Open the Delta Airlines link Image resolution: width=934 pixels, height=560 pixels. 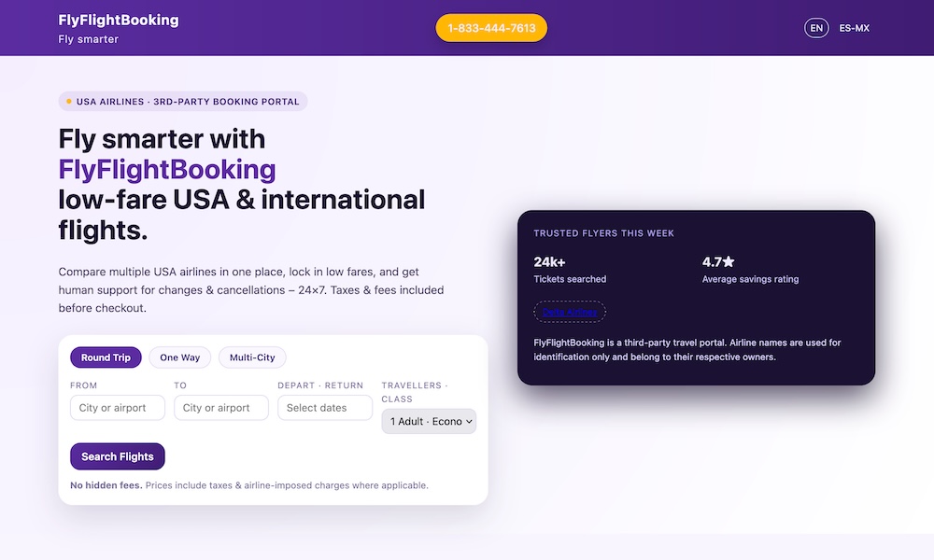[570, 311]
